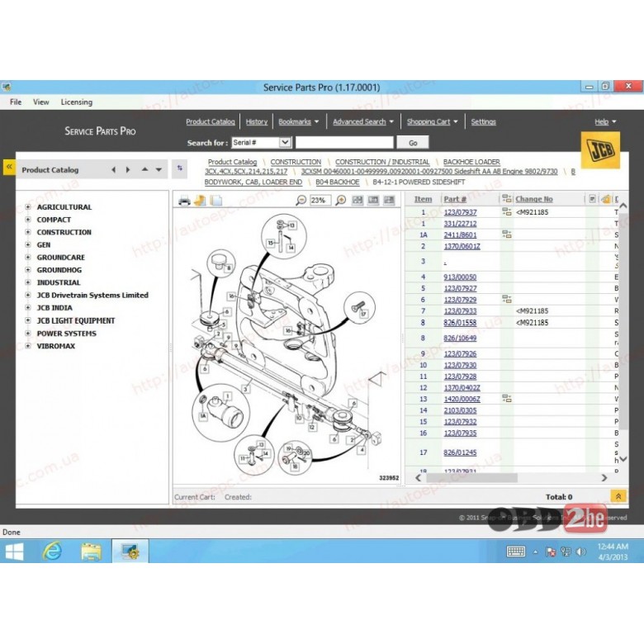Viewport: 644px width, 644px height.
Task: Click the CONSTRUCTION / INDUSTRIAL breadcrumb link
Action: [x=382, y=162]
